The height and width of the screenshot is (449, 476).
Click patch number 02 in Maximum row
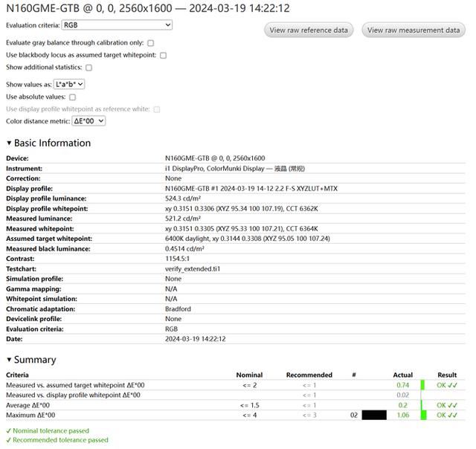tap(354, 416)
